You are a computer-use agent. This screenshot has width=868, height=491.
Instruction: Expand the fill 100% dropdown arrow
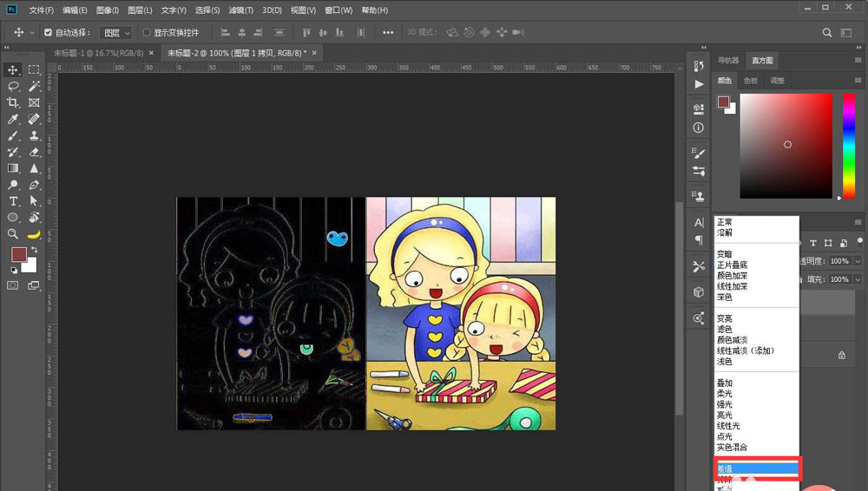[x=858, y=279]
